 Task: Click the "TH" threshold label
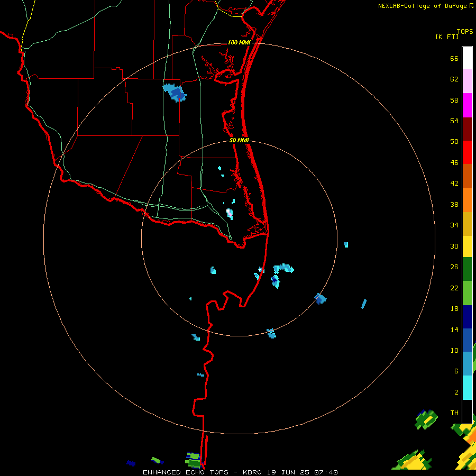click(x=454, y=413)
